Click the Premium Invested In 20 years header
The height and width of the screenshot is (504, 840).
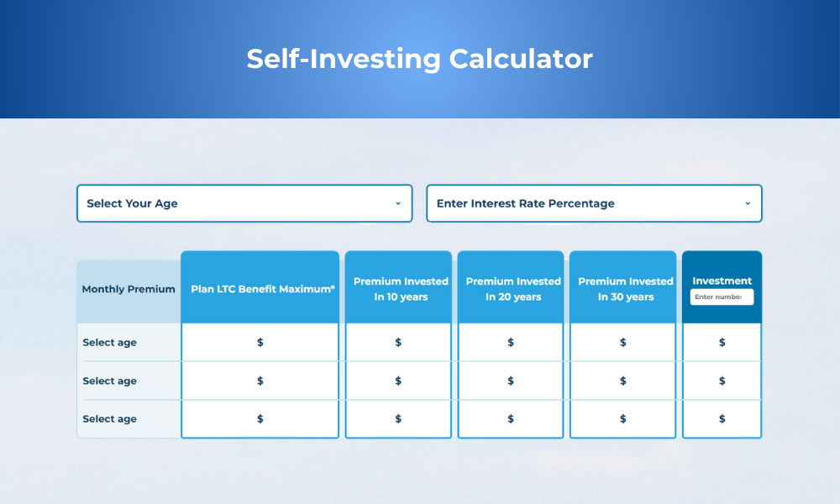tap(512, 289)
